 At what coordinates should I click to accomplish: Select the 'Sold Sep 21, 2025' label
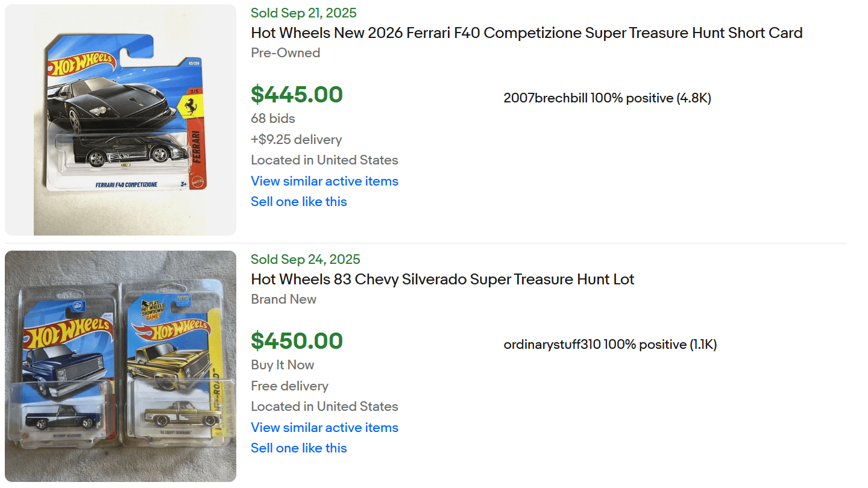click(303, 13)
